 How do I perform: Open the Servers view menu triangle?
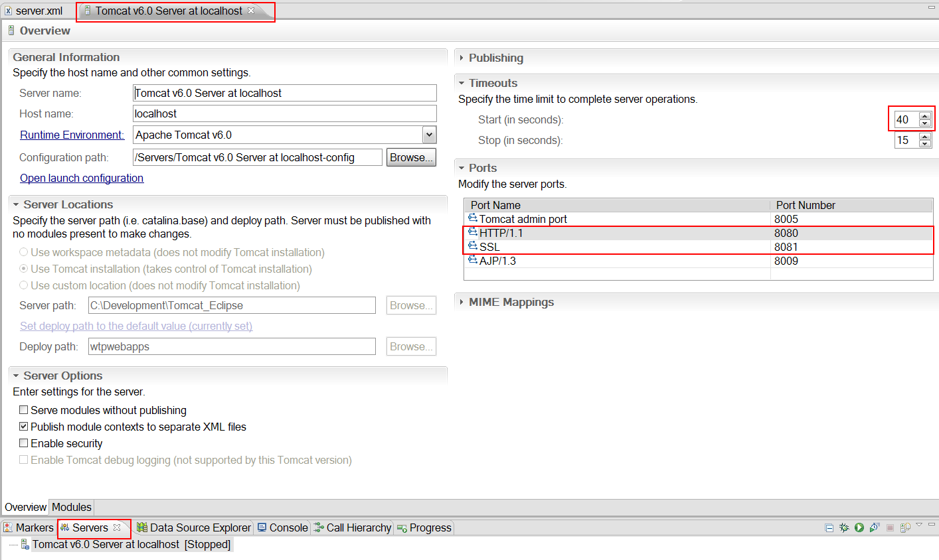point(919,525)
